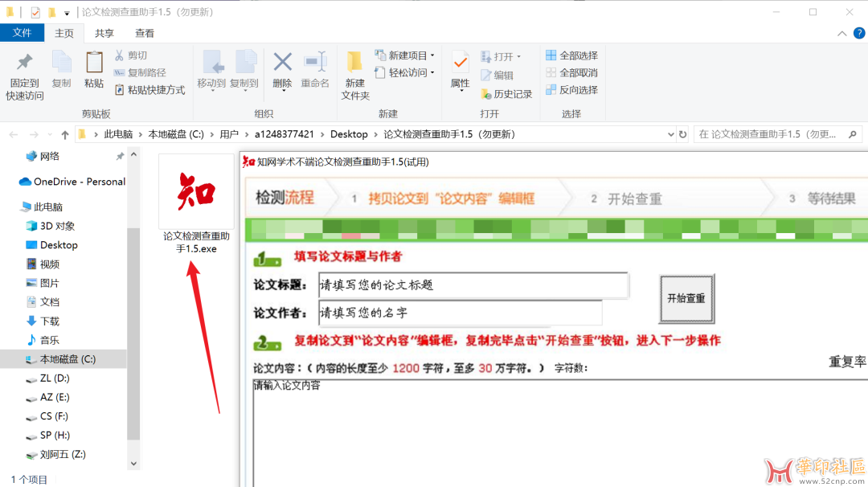Expand the address bar history dropdown

[x=670, y=134]
